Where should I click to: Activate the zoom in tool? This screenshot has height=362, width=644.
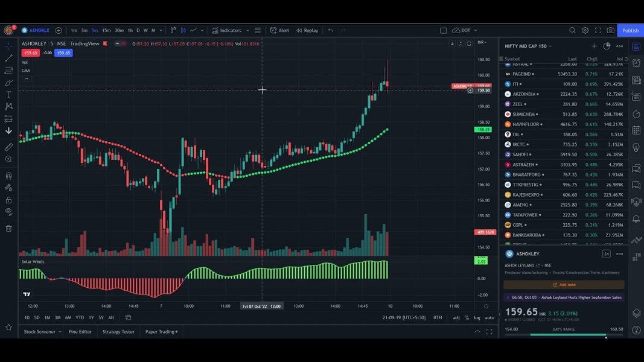[8, 159]
